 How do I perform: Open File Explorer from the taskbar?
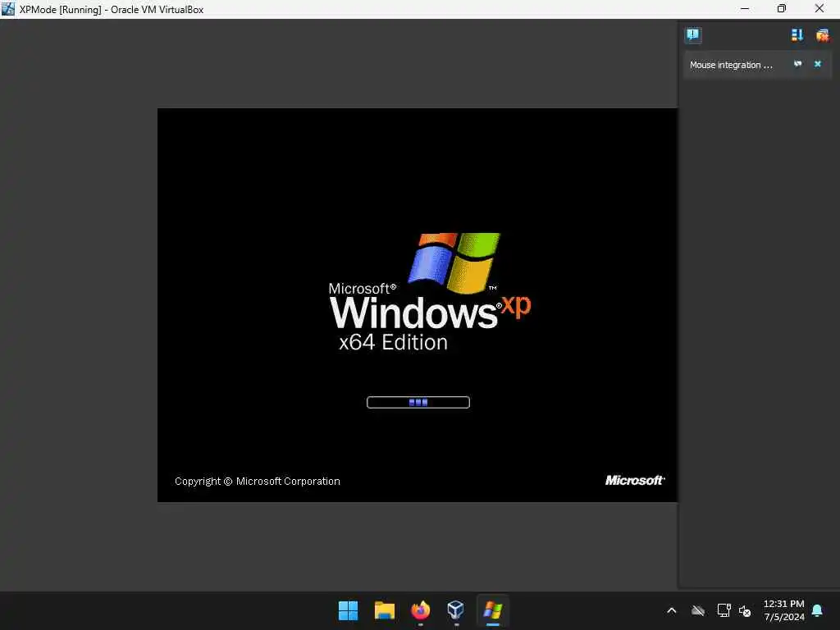(384, 610)
